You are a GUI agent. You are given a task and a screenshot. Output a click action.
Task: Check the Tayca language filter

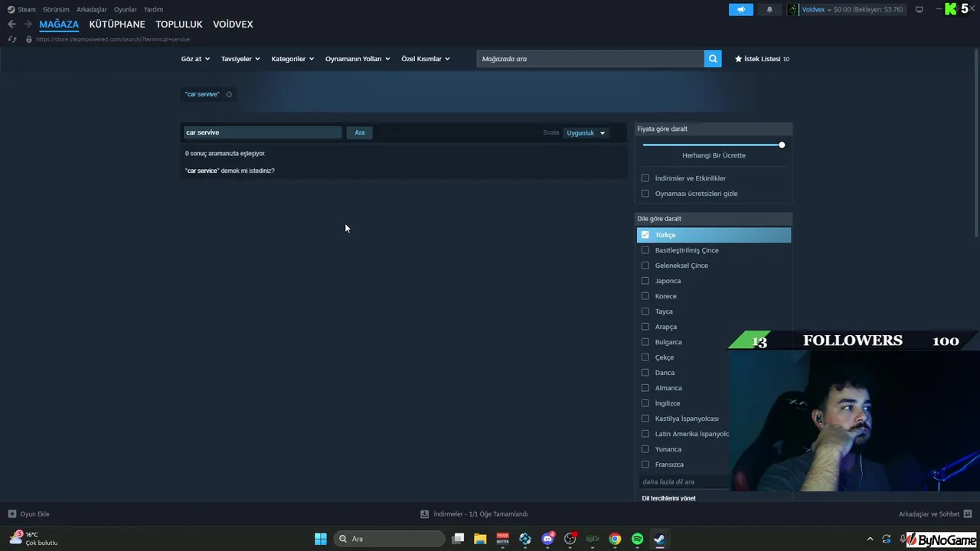click(x=645, y=311)
